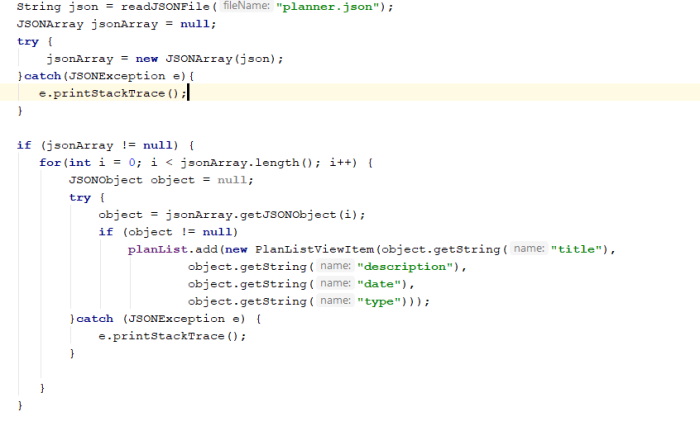The image size is (700, 426).
Task: Click the if (object != null) check
Action: (168, 232)
